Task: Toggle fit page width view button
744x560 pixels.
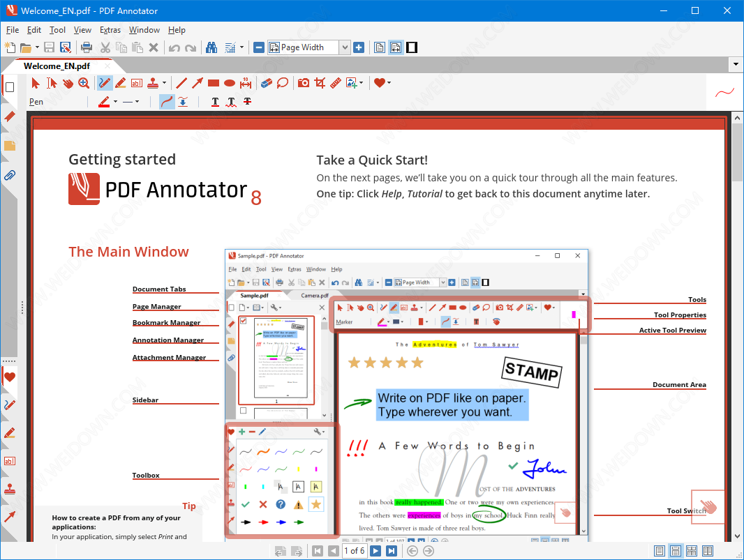Action: (396, 47)
